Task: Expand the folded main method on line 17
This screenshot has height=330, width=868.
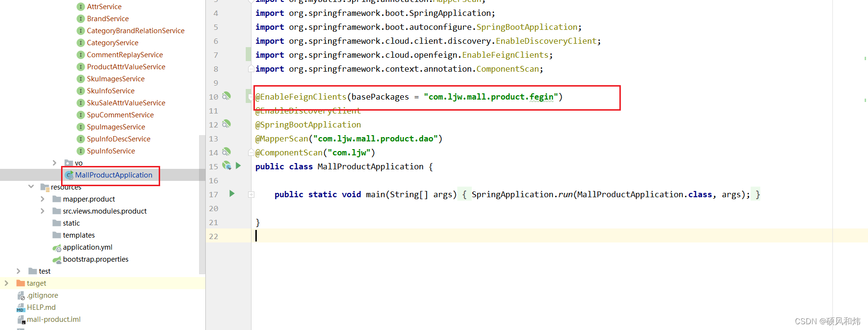Action: point(251,194)
